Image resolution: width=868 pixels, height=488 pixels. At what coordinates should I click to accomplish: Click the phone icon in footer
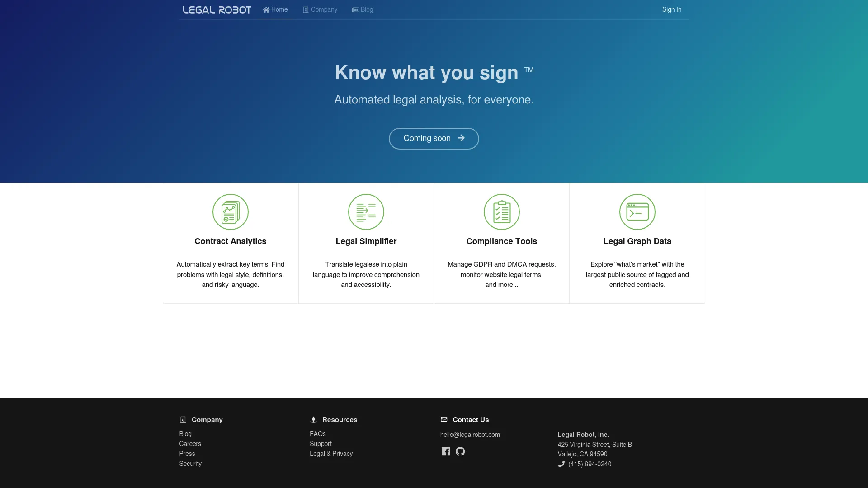point(561,464)
